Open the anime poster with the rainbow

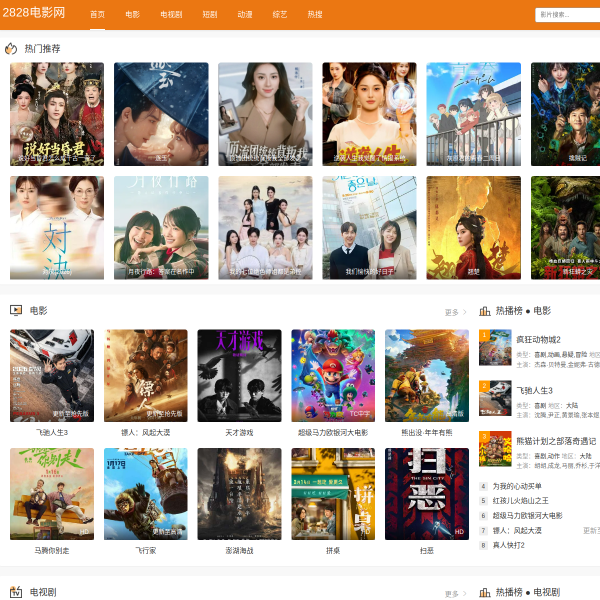point(474,114)
